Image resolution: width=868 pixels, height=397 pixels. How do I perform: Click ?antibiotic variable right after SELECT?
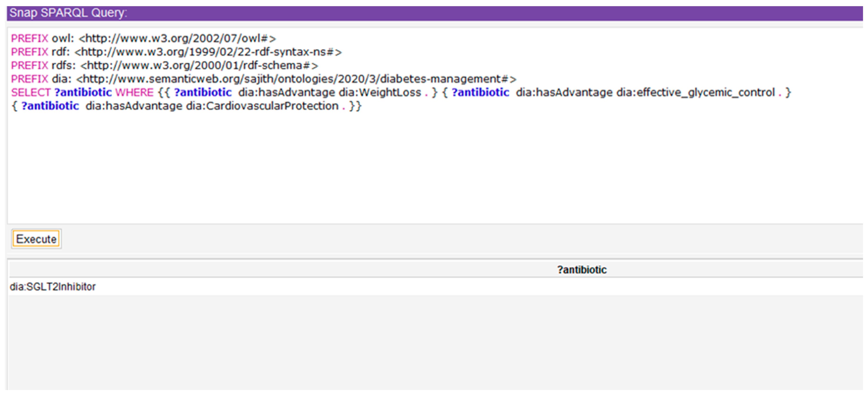point(83,92)
